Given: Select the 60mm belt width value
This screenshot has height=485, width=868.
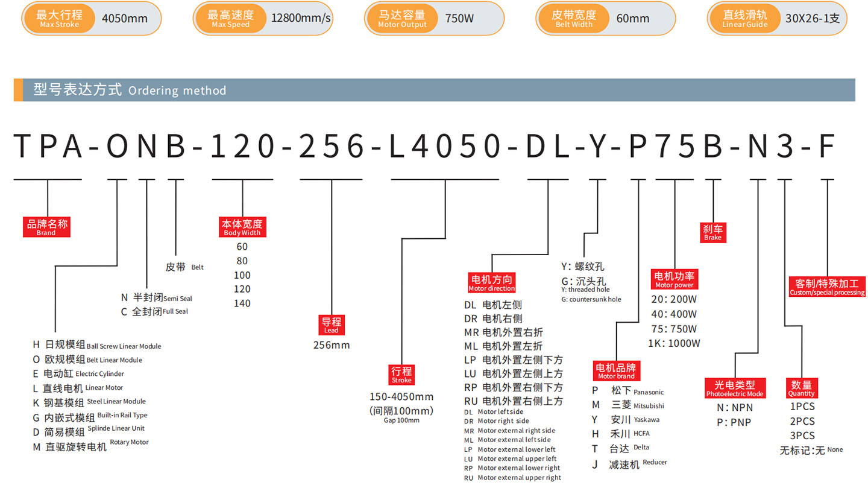Looking at the screenshot, I should click(633, 18).
